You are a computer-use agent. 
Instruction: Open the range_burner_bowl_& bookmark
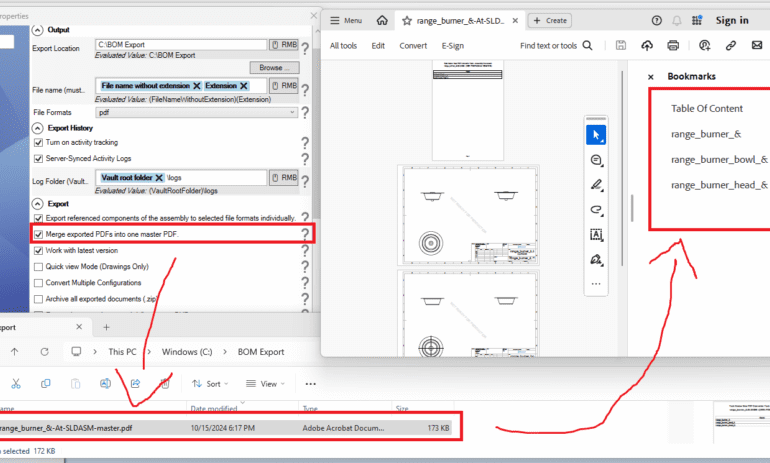[x=719, y=160]
